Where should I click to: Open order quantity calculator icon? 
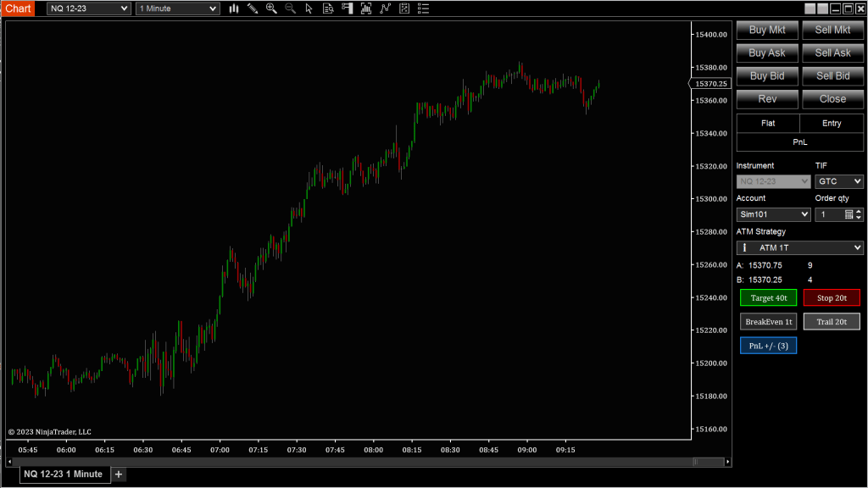[849, 215]
